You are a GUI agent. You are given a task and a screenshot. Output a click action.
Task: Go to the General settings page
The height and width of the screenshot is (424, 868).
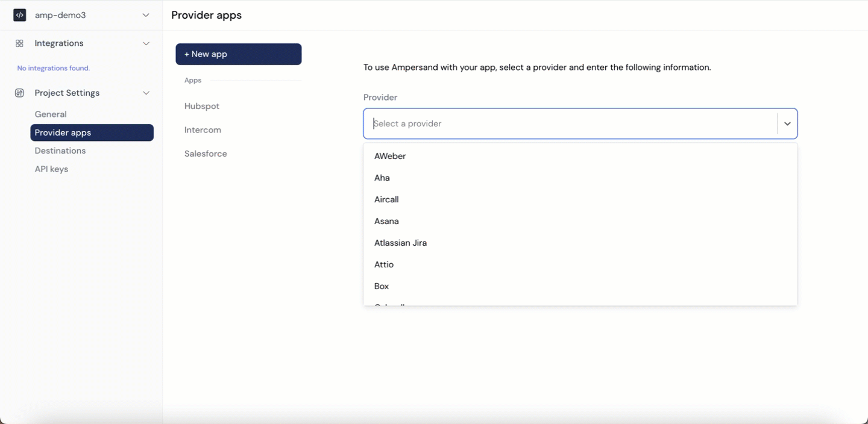50,114
